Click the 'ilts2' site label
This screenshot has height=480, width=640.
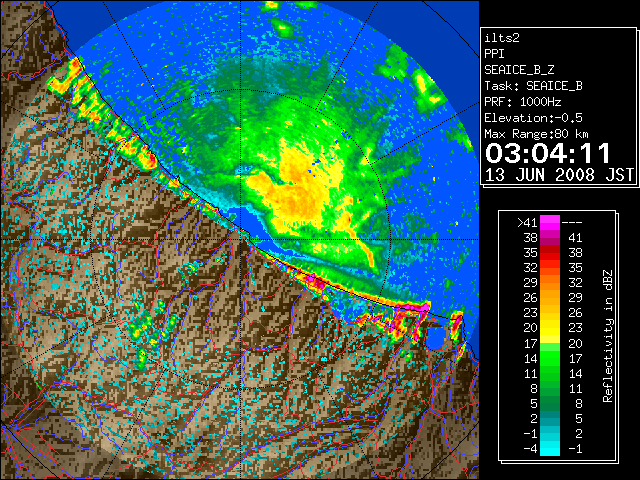tap(502, 38)
